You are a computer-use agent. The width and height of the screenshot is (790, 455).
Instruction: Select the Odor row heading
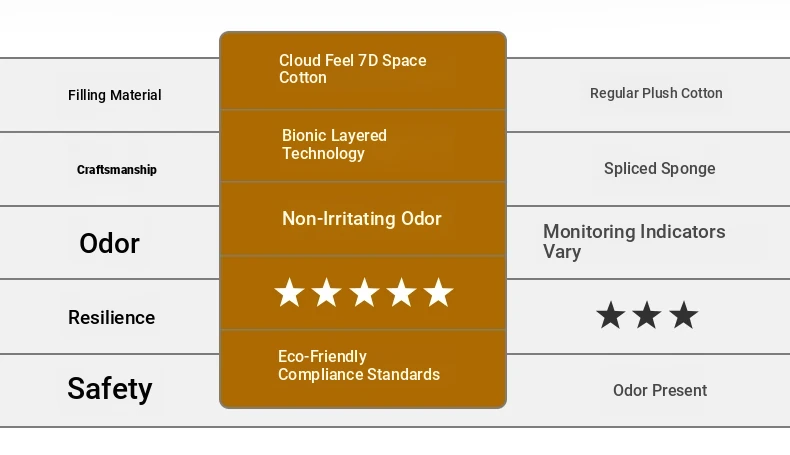pos(109,243)
